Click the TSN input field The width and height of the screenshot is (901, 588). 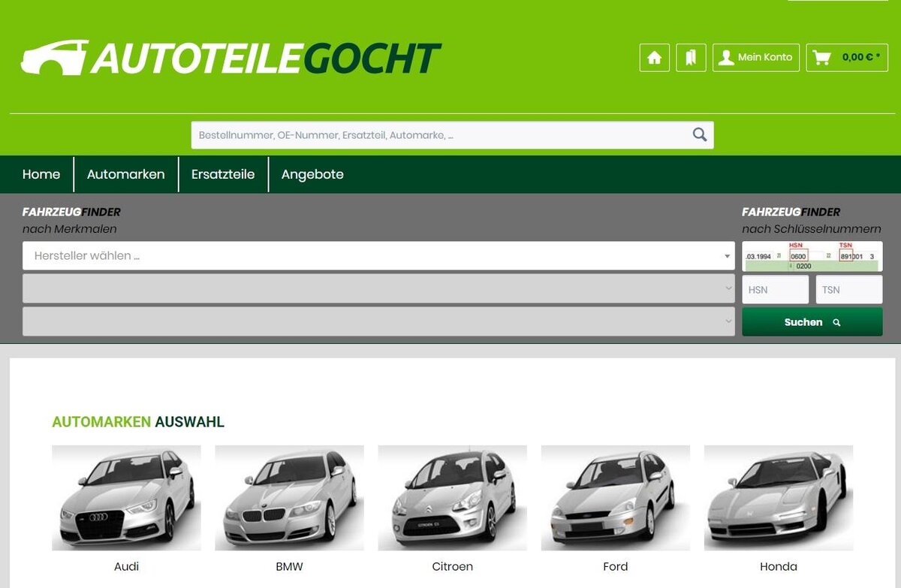849,290
